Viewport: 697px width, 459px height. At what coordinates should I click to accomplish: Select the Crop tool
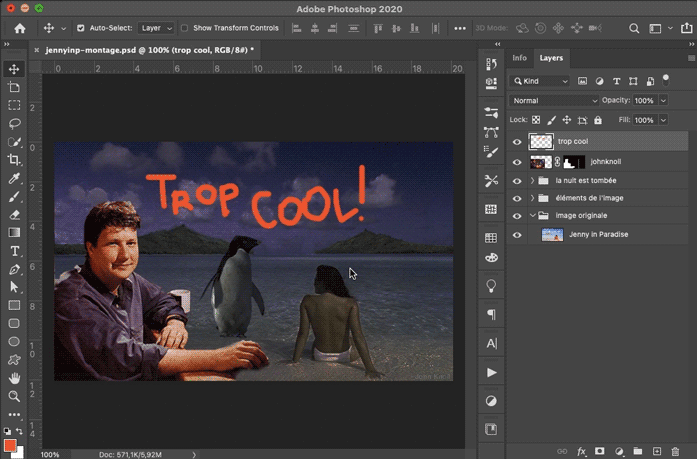[14, 160]
